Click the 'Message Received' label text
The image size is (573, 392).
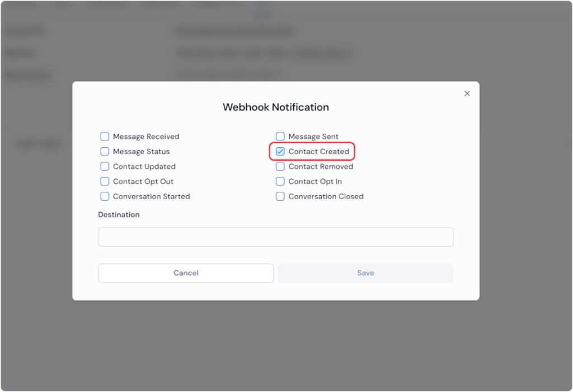point(146,136)
